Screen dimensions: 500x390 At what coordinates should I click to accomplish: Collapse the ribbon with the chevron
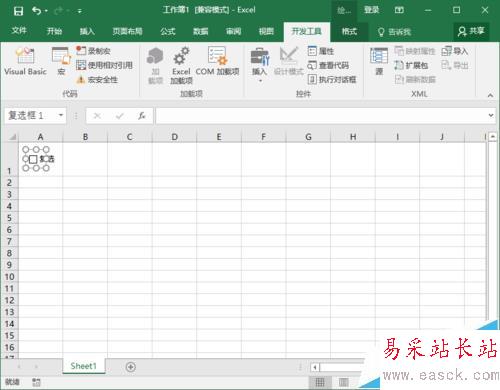tap(490, 95)
